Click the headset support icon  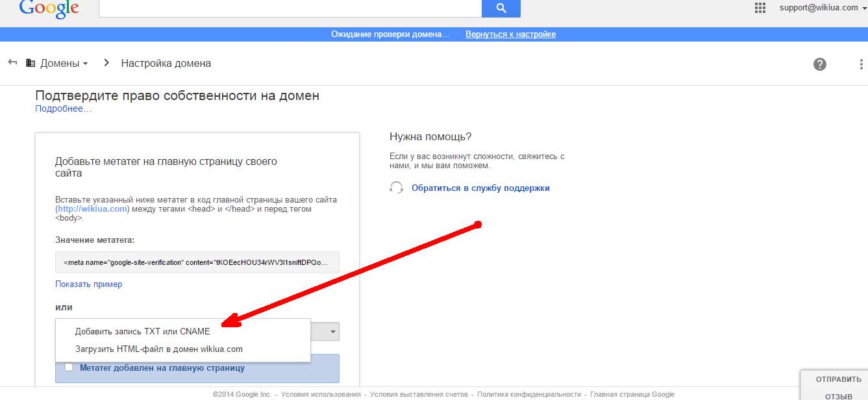point(396,188)
